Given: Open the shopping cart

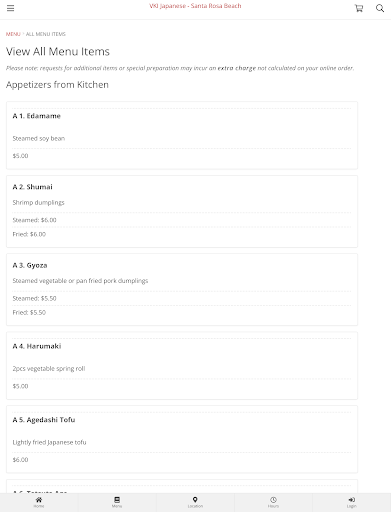Looking at the screenshot, I should coord(359,8).
